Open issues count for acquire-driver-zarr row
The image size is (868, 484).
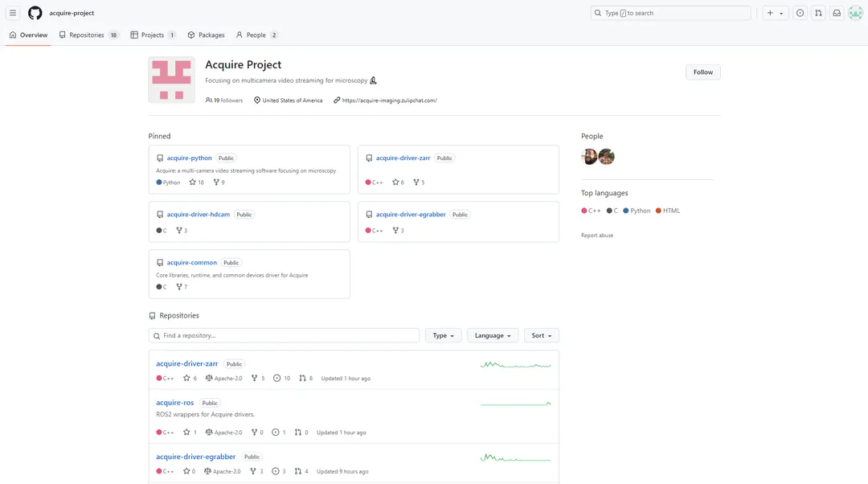coord(282,378)
